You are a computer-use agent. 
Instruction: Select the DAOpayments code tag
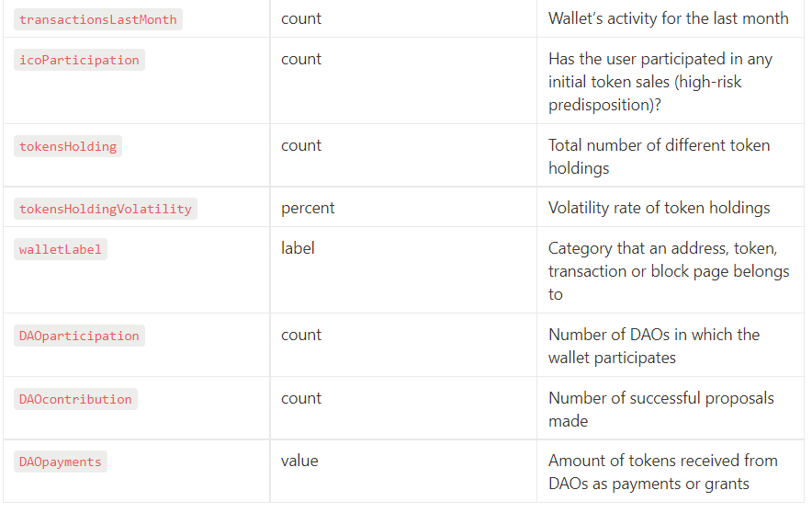(60, 462)
